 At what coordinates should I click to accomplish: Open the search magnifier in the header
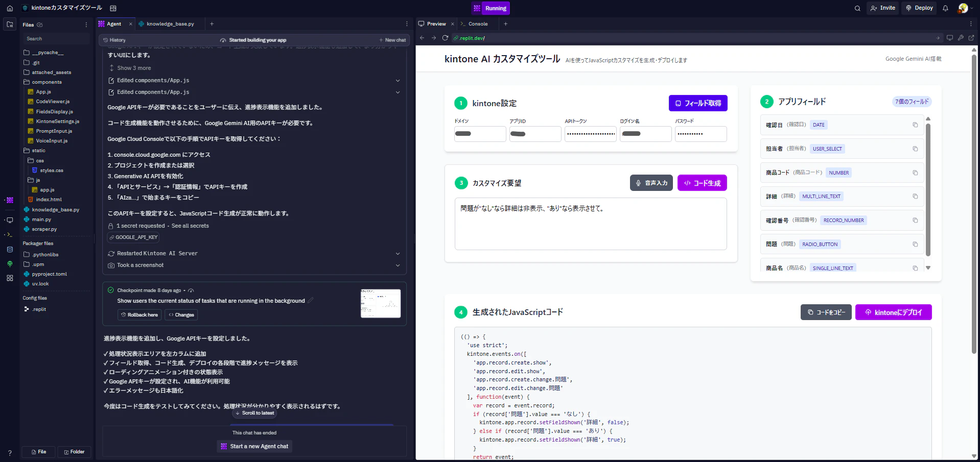857,8
